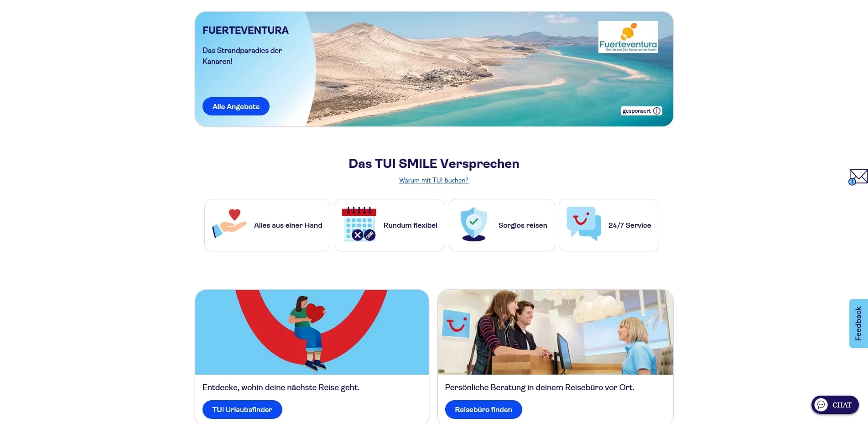The image size is (868, 423).
Task: Open Alle Angebote for Fuerteventura
Action: coord(236,106)
